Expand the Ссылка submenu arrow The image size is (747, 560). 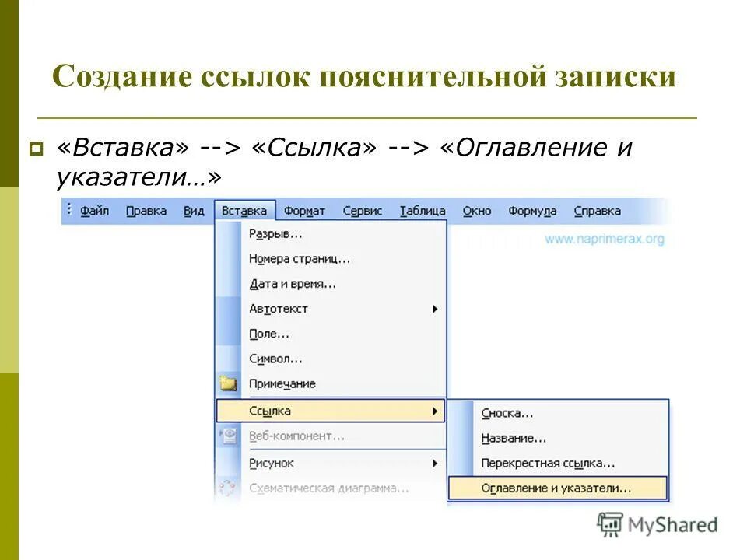coord(434,411)
